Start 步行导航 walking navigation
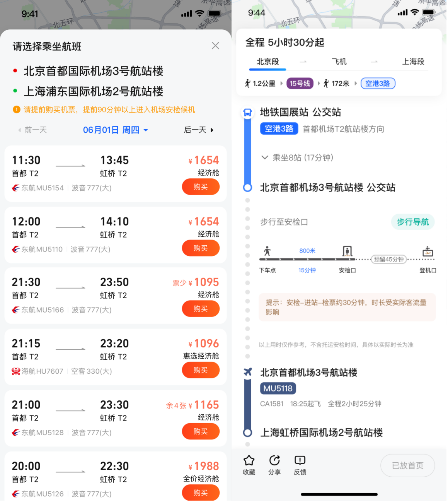The height and width of the screenshot is (501, 448). click(412, 222)
